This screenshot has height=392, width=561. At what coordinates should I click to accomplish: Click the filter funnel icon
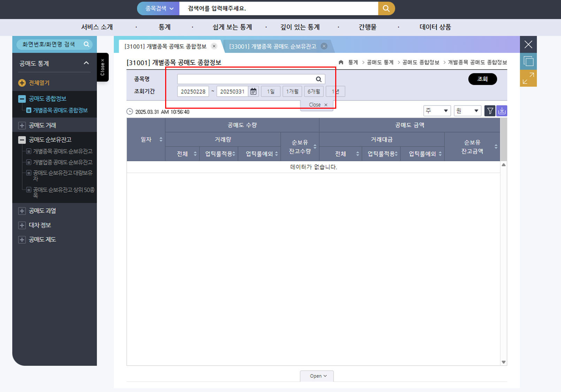pos(490,111)
